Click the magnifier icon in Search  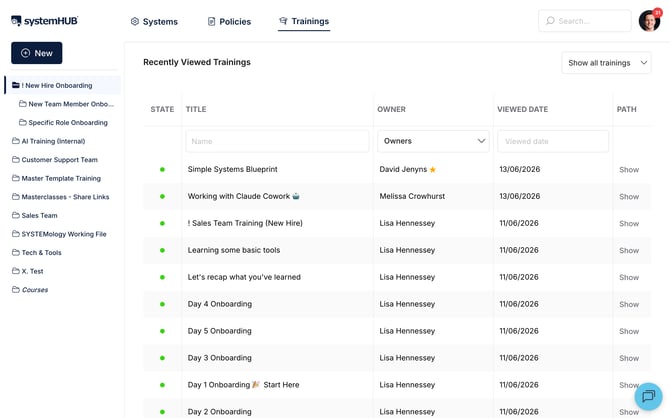[x=550, y=21]
